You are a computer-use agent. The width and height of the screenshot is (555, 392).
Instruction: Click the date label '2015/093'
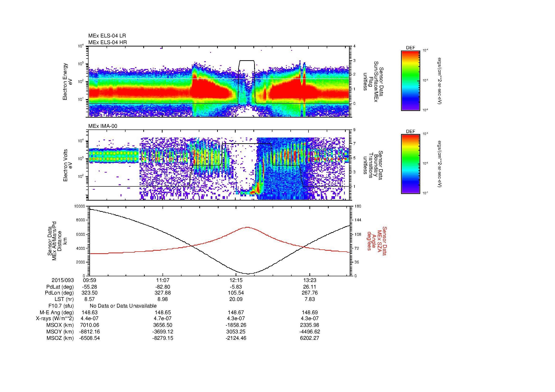tap(63, 280)
